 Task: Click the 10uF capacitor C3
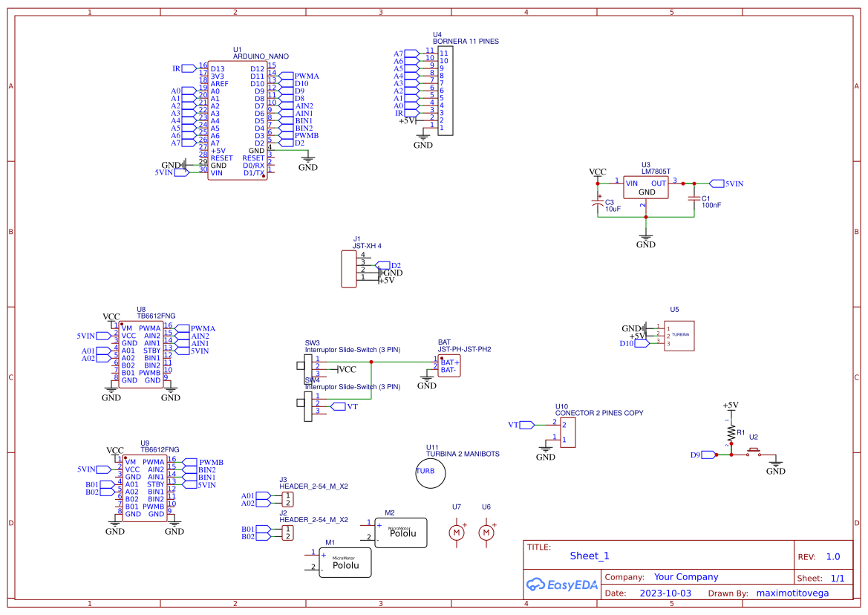(x=598, y=204)
